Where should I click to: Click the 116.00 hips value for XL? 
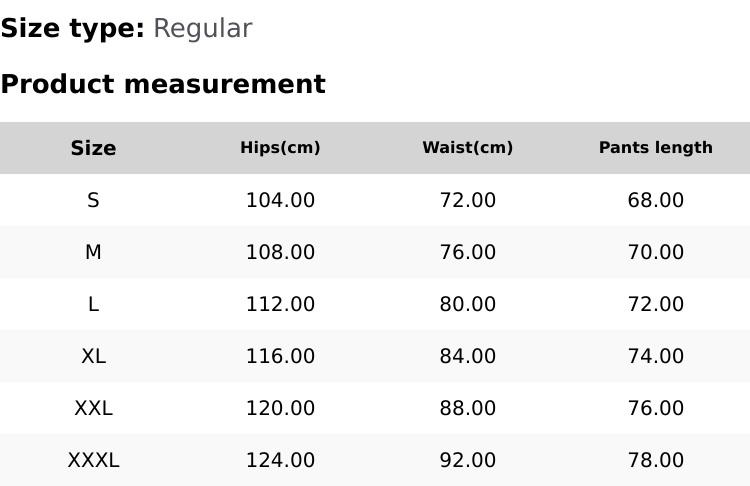pyautogui.click(x=280, y=356)
